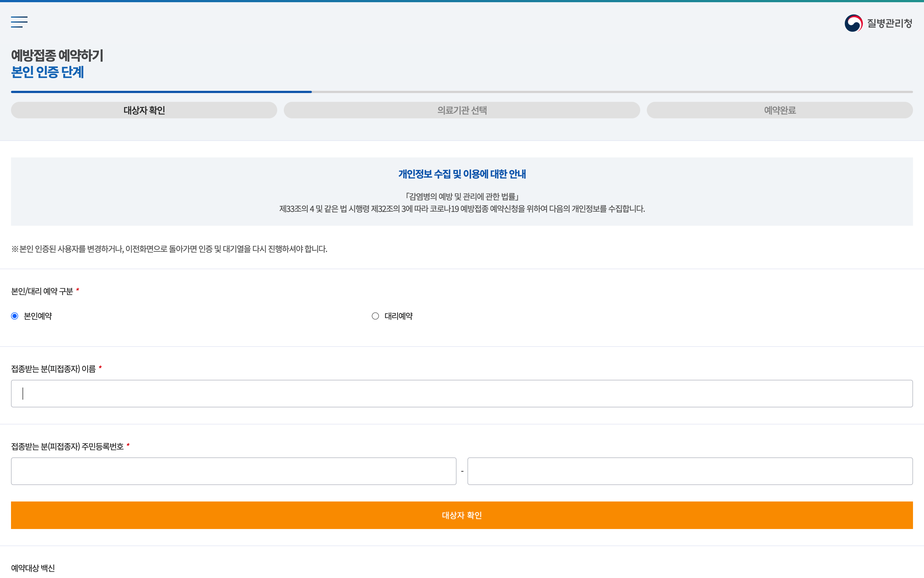Click the line starting with 제33조의 4 및 같은 법
The image size is (924, 578).
[462, 209]
